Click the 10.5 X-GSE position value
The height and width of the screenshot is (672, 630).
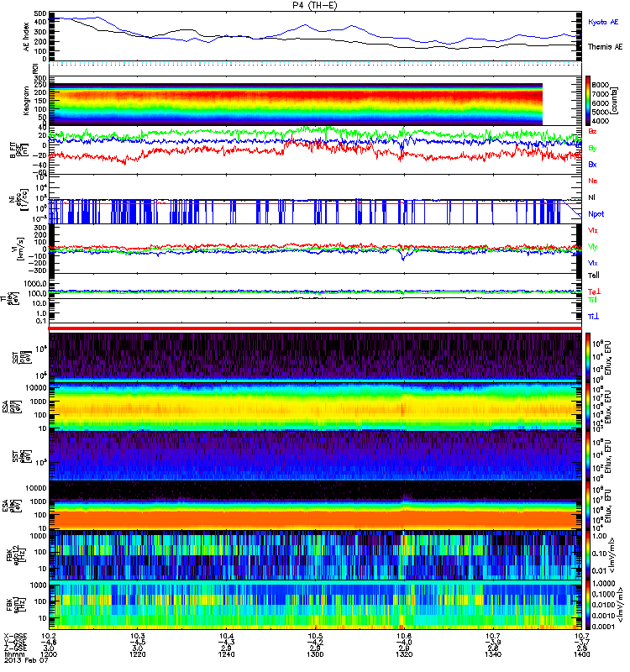click(x=315, y=637)
